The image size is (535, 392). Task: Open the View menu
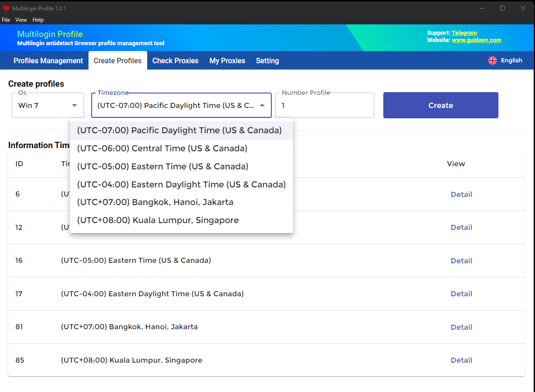21,20
